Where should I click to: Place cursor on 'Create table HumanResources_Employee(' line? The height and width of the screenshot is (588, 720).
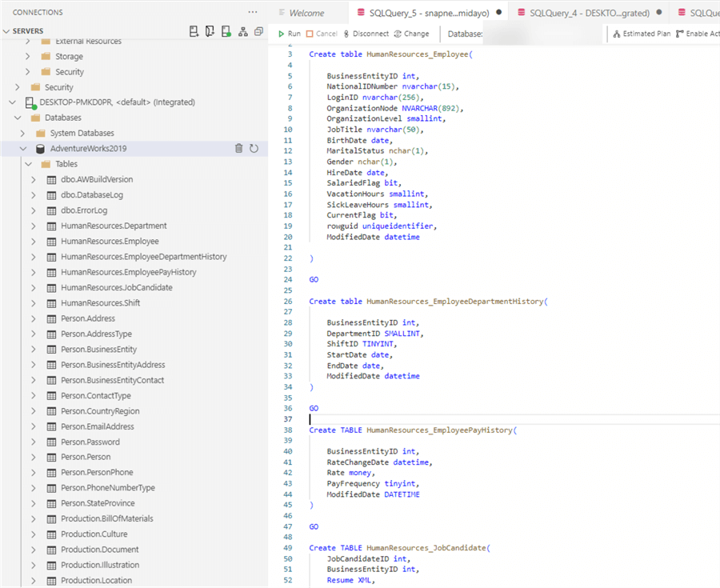tap(390, 54)
